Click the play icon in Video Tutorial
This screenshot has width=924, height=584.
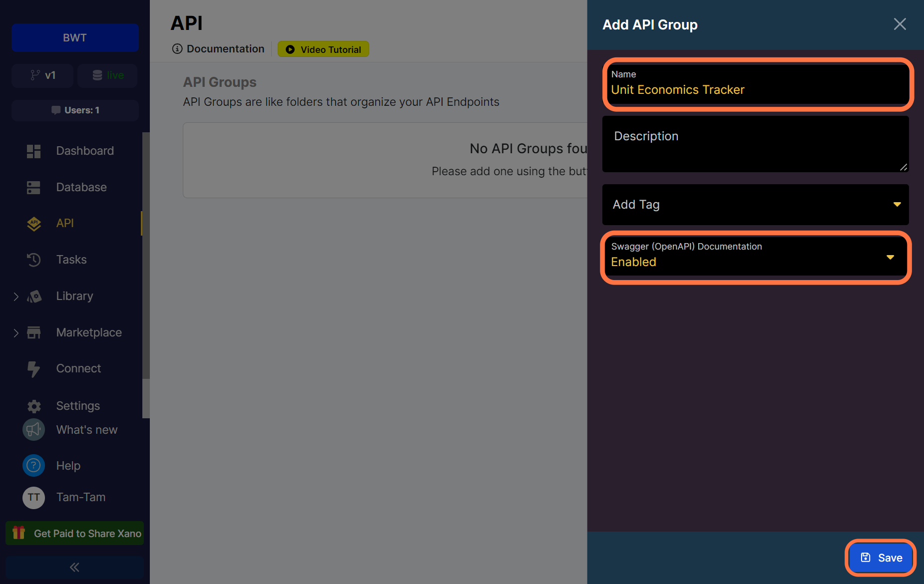290,49
